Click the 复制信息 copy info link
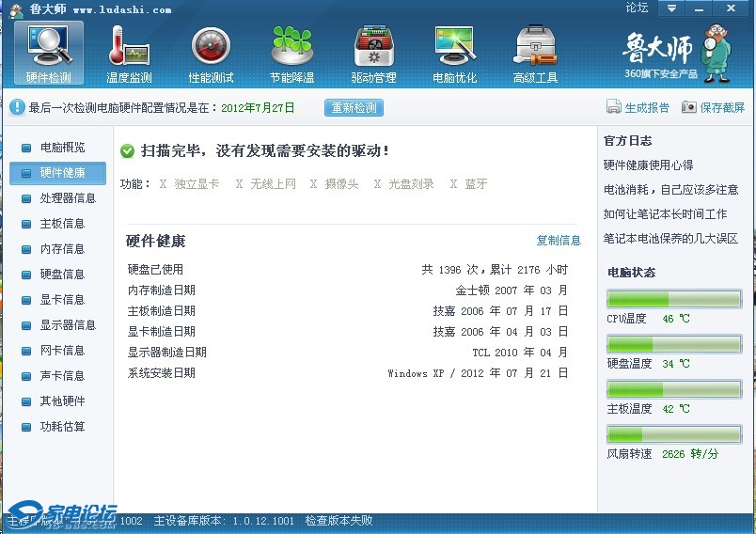The height and width of the screenshot is (534, 756). (x=559, y=240)
